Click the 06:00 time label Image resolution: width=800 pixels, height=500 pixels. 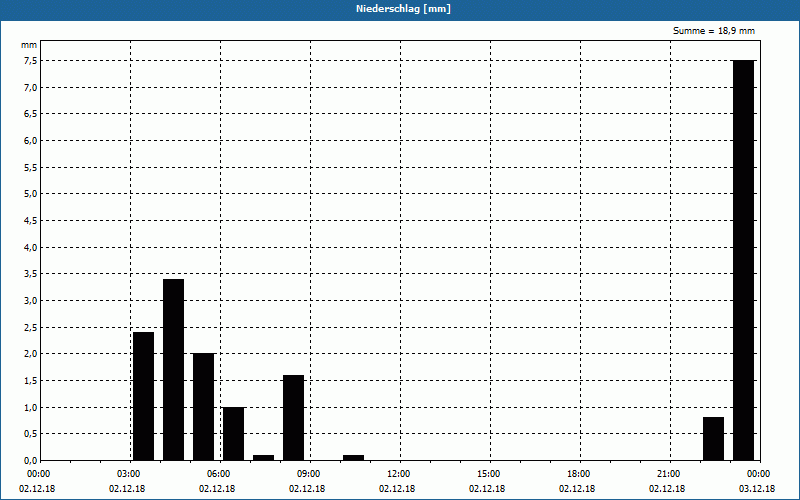(x=219, y=474)
